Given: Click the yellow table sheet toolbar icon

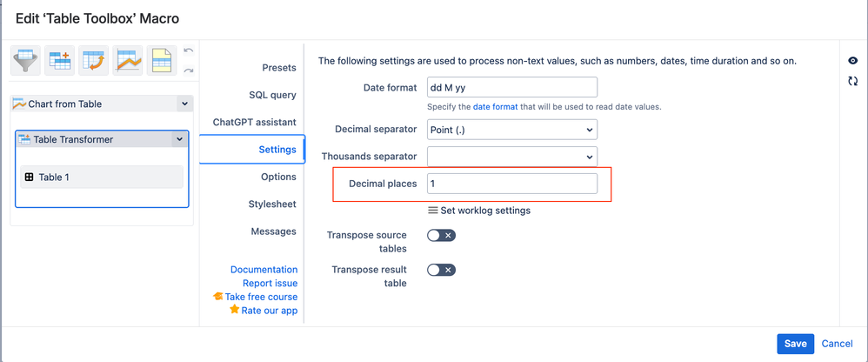Looking at the screenshot, I should (x=162, y=60).
